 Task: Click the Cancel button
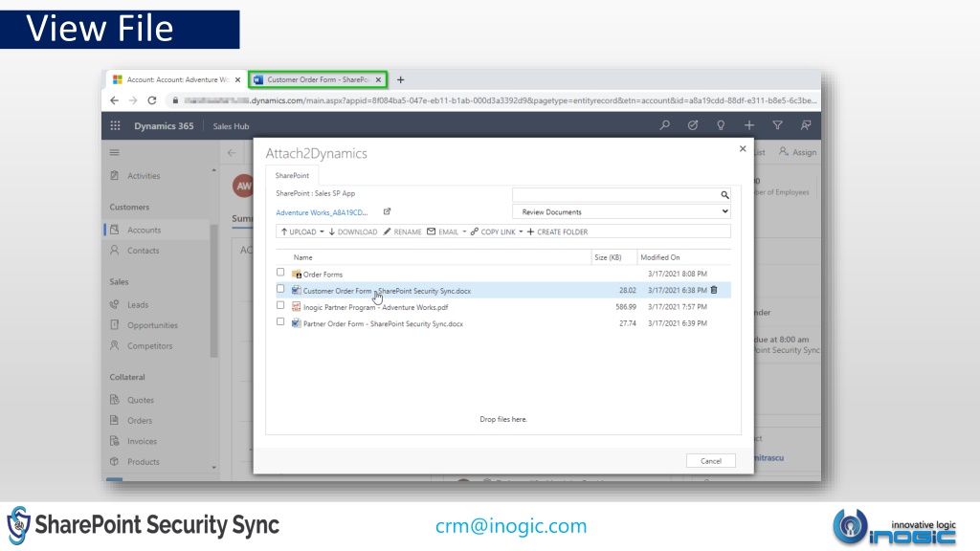point(711,461)
